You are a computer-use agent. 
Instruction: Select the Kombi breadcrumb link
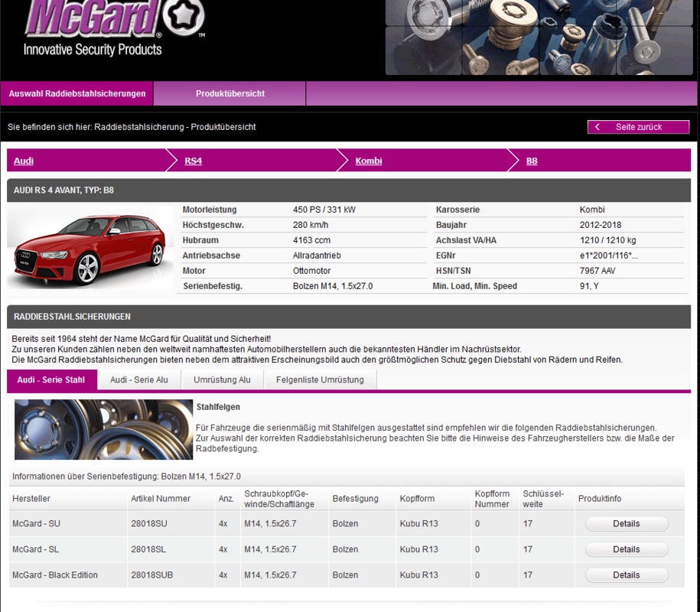coord(369,161)
